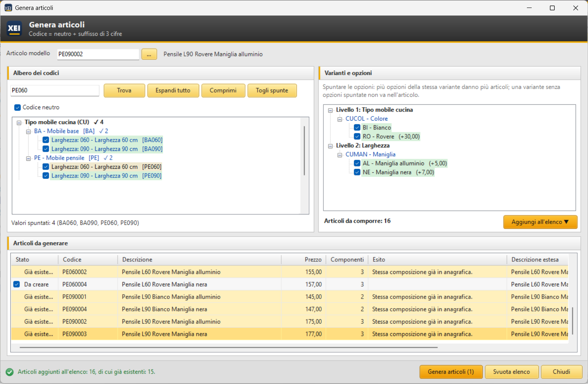Viewport: 588px width, 384px height.
Task: Click the green success icon in status bar
Action: [x=10, y=372]
